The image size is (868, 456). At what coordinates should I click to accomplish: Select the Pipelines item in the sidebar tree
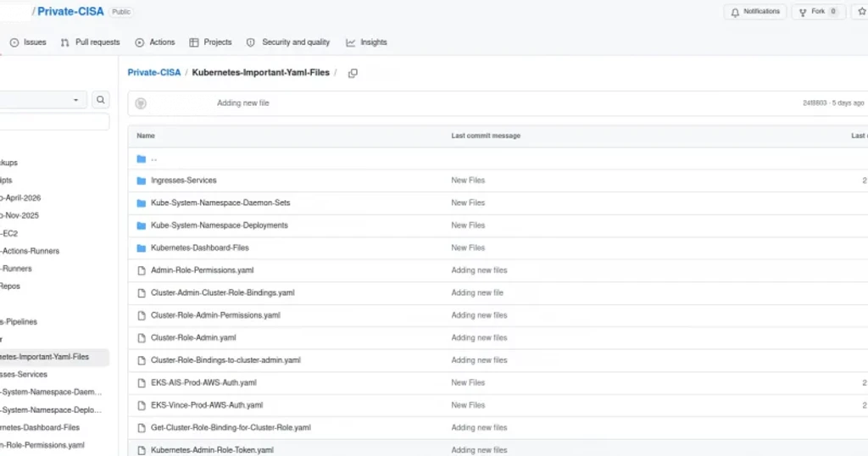click(19, 321)
